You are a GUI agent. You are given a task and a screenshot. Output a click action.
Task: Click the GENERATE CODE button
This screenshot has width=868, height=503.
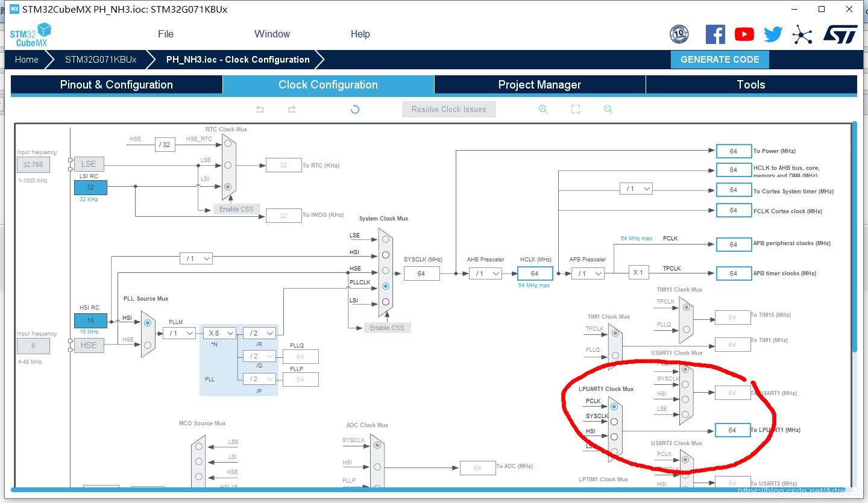[x=720, y=60]
